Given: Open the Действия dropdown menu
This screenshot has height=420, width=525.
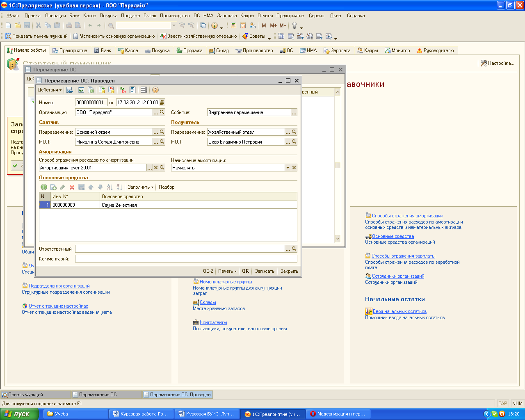Looking at the screenshot, I should [50, 90].
